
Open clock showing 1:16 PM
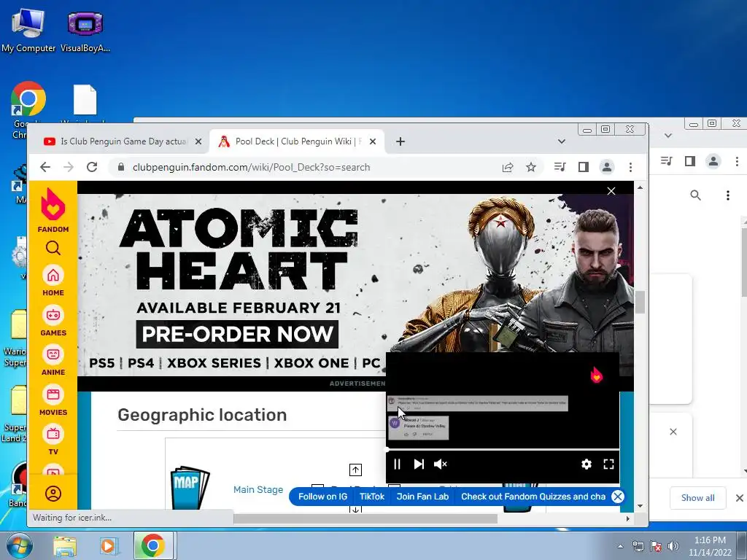tap(710, 546)
